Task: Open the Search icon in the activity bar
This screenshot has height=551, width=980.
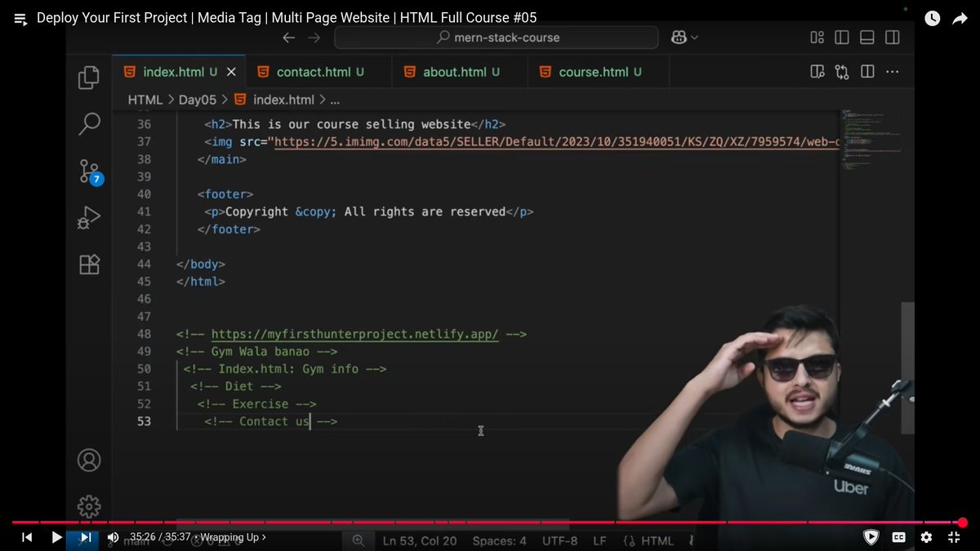Action: (x=89, y=124)
